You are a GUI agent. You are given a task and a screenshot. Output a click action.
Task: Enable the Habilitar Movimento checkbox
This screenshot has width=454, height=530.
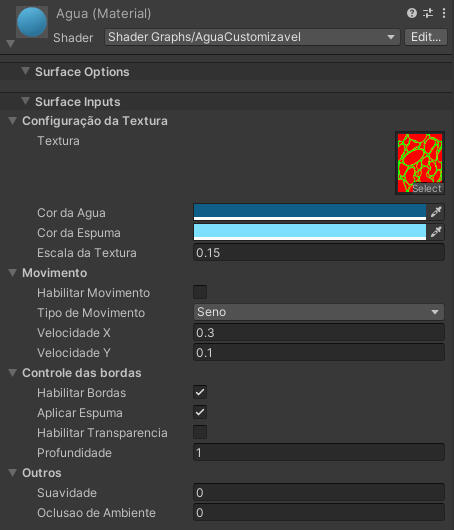tap(200, 292)
